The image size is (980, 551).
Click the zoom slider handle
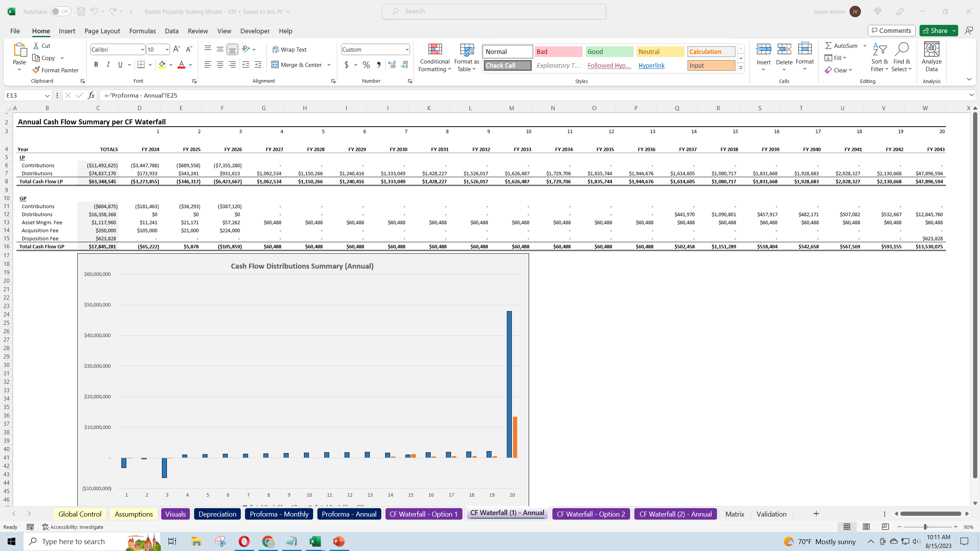click(925, 527)
